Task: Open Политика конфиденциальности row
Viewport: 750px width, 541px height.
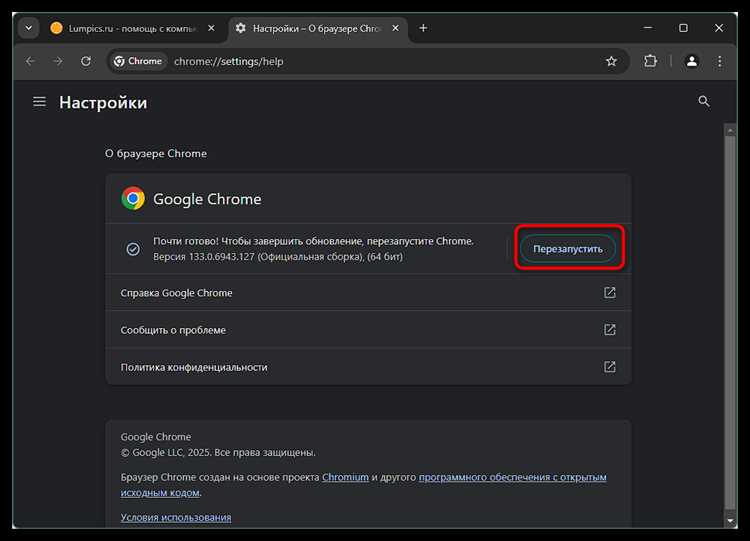Action: [x=368, y=367]
